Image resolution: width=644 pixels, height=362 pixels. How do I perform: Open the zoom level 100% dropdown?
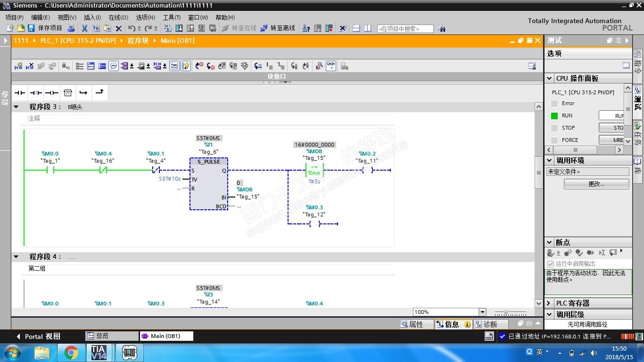pyautogui.click(x=482, y=312)
